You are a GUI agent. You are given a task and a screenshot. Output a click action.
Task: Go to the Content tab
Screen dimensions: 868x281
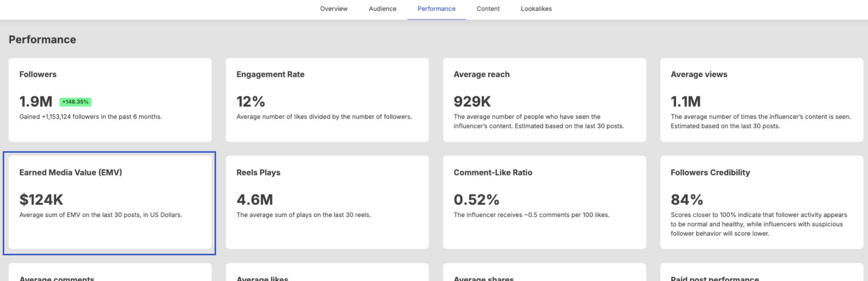[x=488, y=9]
